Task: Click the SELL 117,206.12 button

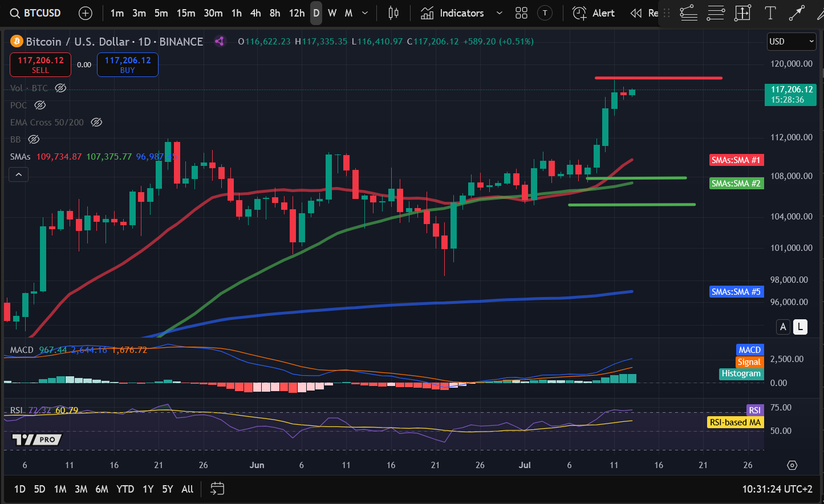Action: click(x=40, y=64)
